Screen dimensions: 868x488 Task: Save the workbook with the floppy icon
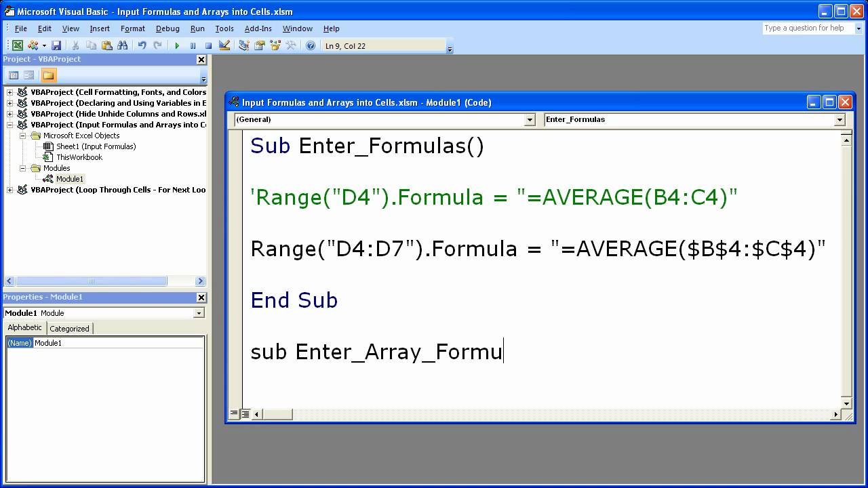56,45
